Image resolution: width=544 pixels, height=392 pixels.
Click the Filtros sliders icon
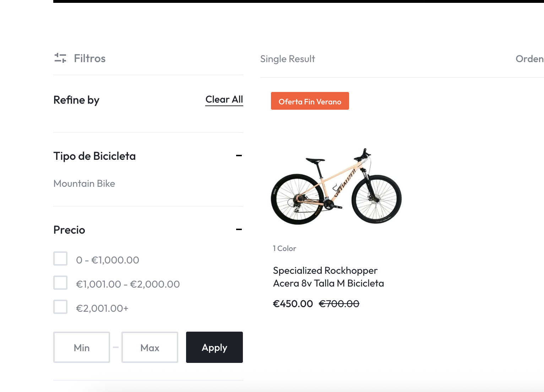pyautogui.click(x=60, y=58)
